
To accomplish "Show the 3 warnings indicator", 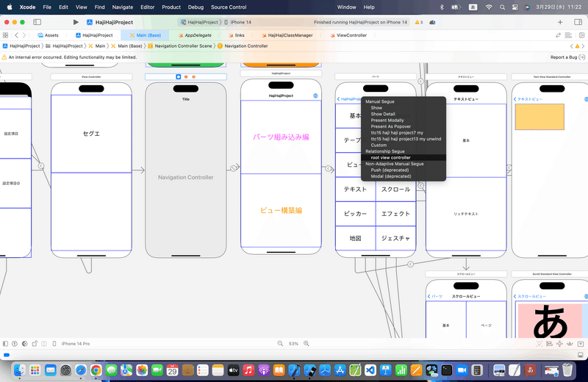I will (x=419, y=22).
